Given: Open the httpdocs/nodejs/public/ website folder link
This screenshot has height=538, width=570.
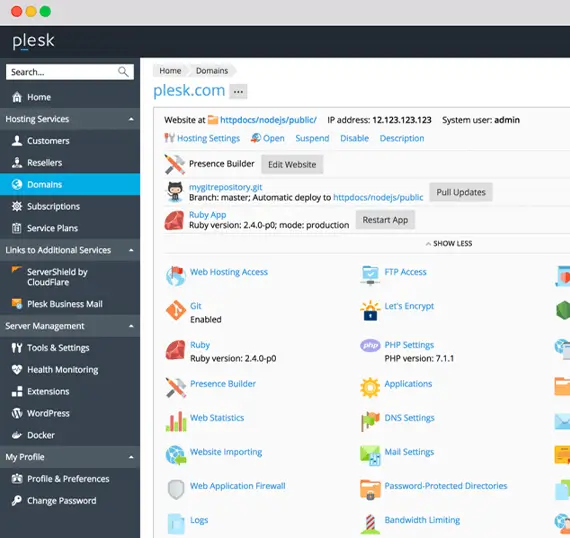Looking at the screenshot, I should pyautogui.click(x=268, y=120).
